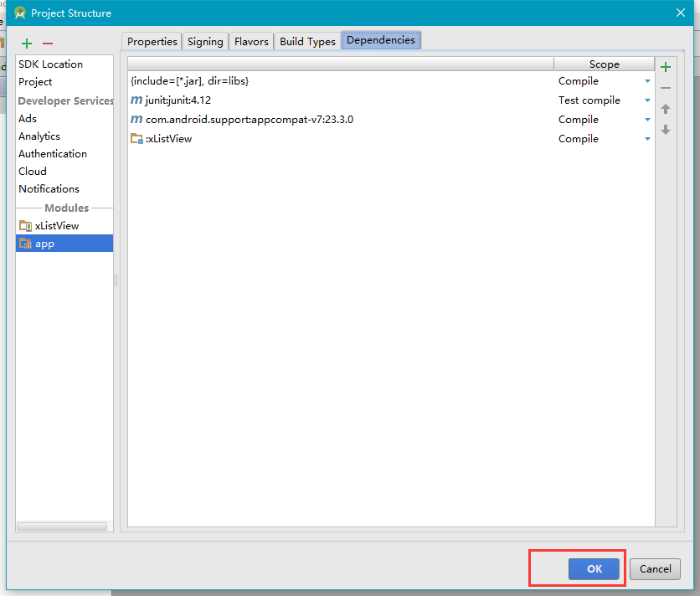
Task: Open scope dropdown for :xListView dependency
Action: [x=647, y=139]
